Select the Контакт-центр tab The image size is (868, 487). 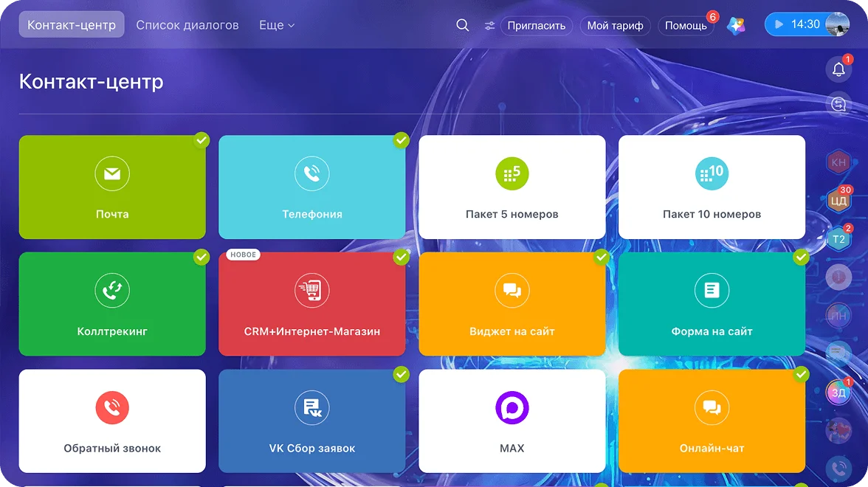pos(72,25)
